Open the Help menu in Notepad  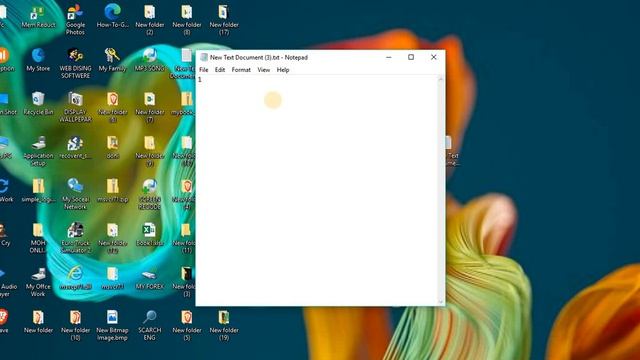point(283,70)
